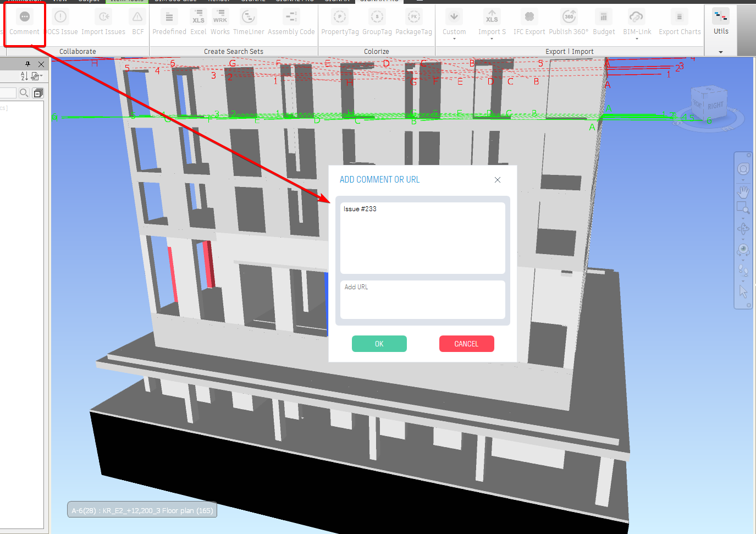The width and height of the screenshot is (756, 534).
Task: Click the comment text box containing Issue #233
Action: [x=422, y=238]
